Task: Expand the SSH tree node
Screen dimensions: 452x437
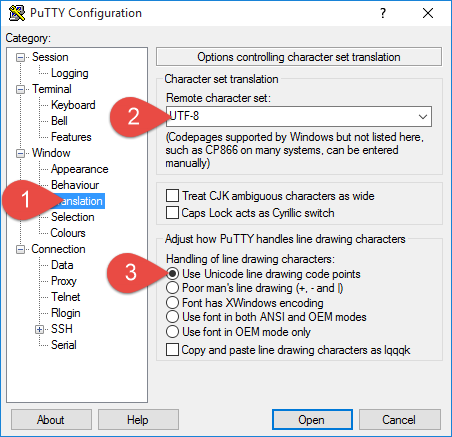Action: [39, 329]
